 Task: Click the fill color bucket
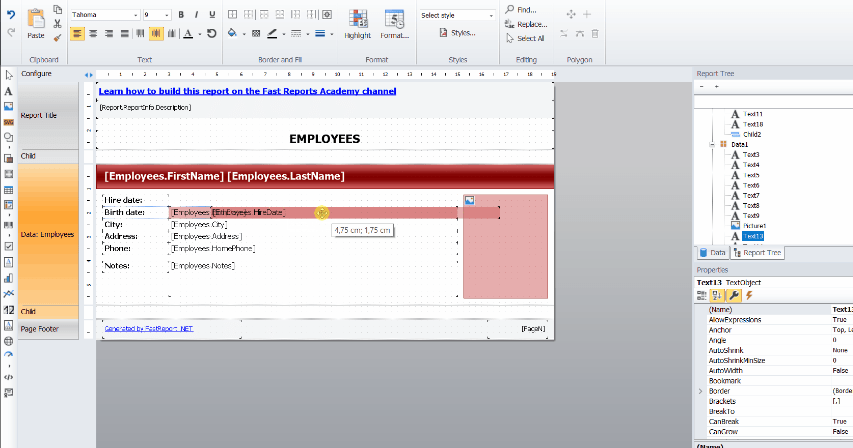point(232,34)
